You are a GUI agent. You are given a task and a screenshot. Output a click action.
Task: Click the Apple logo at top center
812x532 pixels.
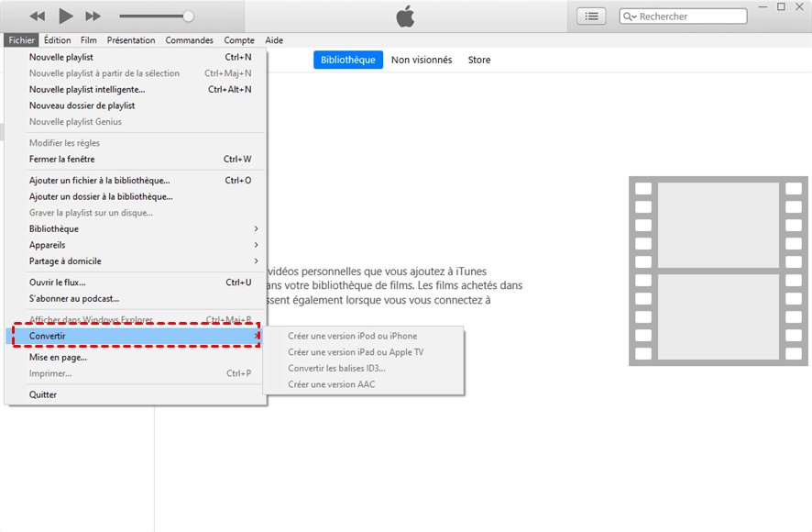[x=405, y=17]
